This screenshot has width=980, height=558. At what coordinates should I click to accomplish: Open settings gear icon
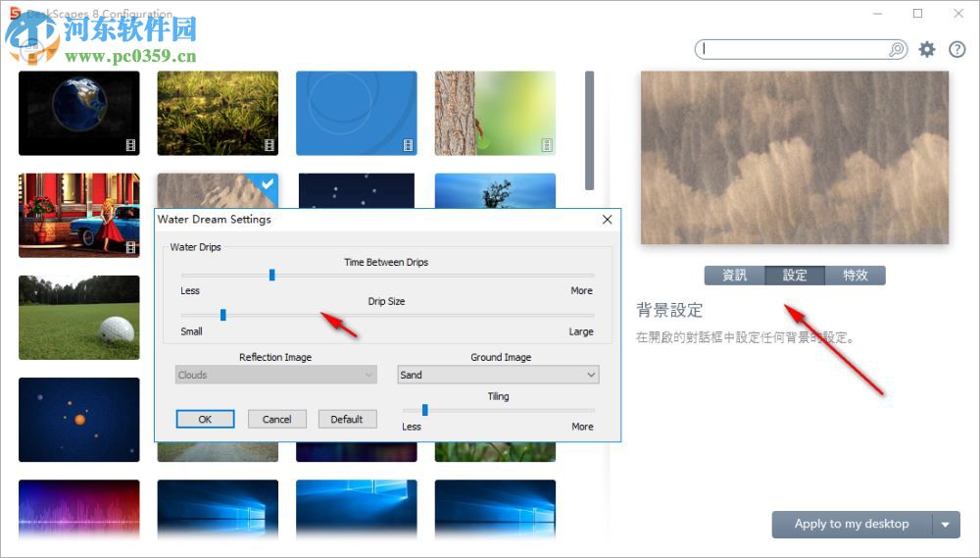(x=927, y=49)
